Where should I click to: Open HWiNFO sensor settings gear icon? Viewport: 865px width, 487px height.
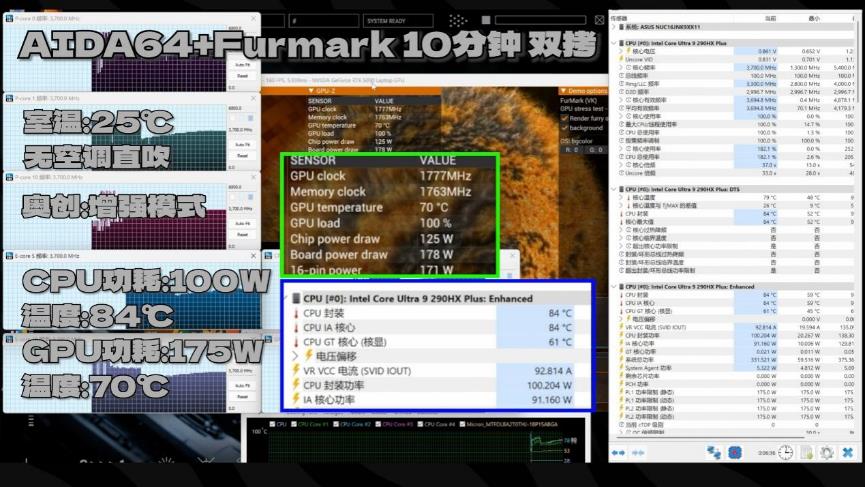(x=826, y=453)
